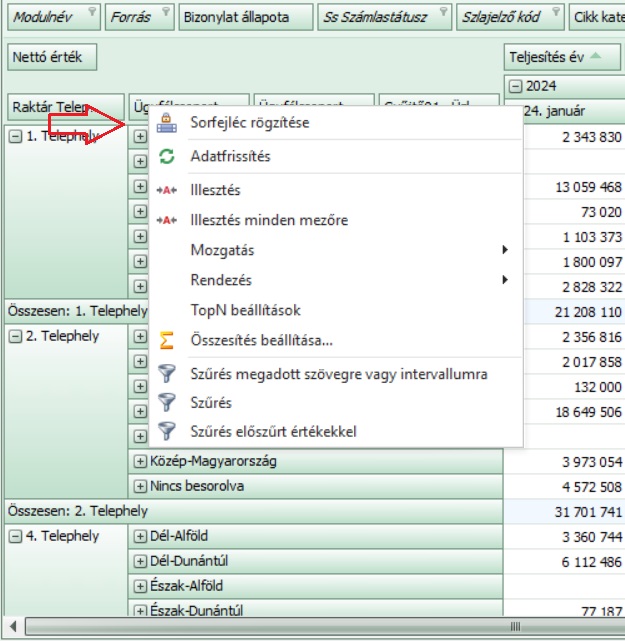Collapse the 2024 year column group

click(515, 85)
